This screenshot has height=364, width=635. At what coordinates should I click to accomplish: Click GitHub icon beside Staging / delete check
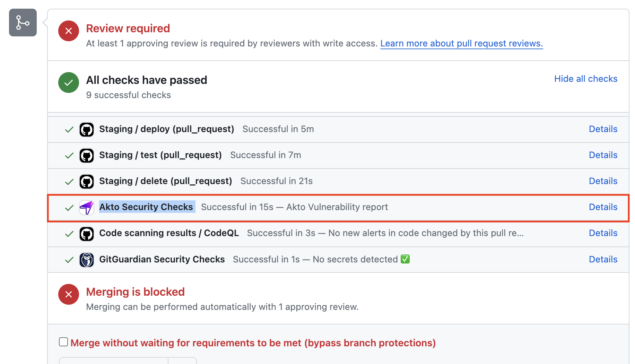tap(87, 182)
